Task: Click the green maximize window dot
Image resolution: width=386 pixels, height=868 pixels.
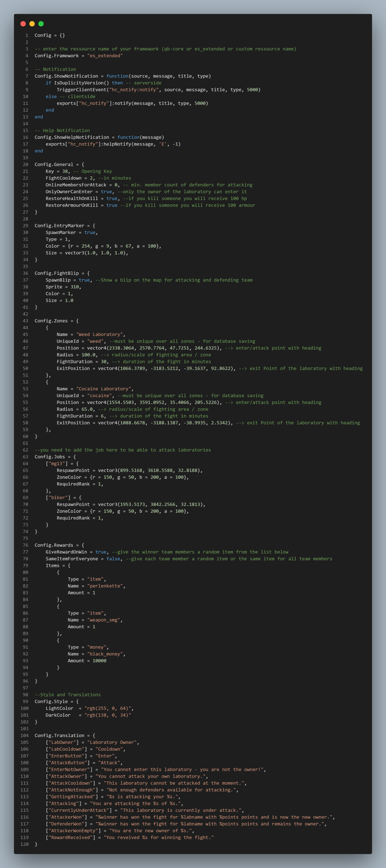Action: point(41,24)
